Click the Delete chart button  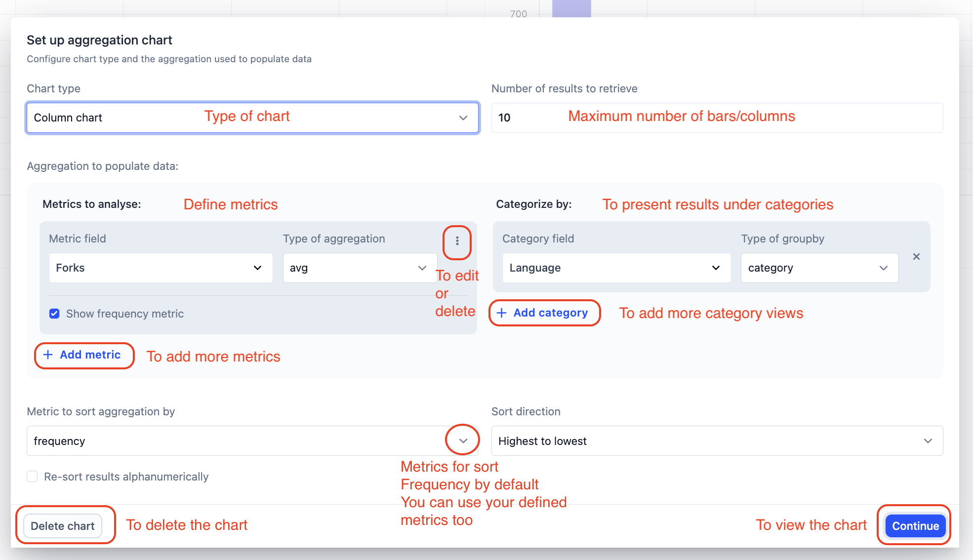pyautogui.click(x=63, y=526)
